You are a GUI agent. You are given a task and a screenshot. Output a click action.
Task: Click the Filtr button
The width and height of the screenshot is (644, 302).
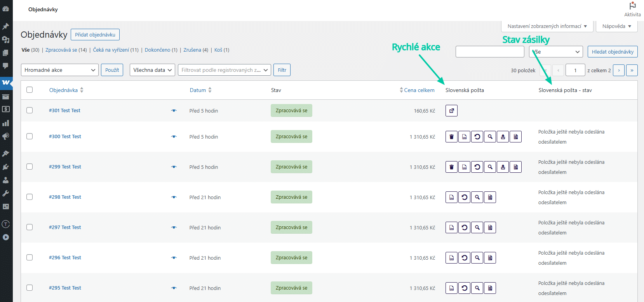282,70
